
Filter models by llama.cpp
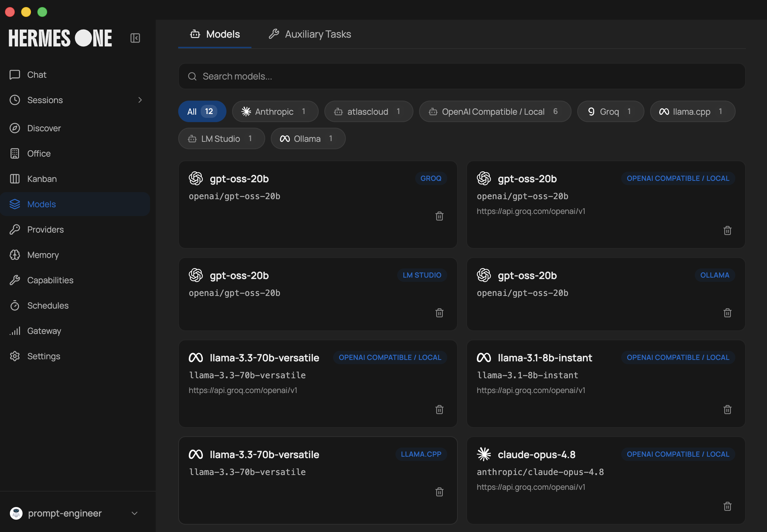693,112
